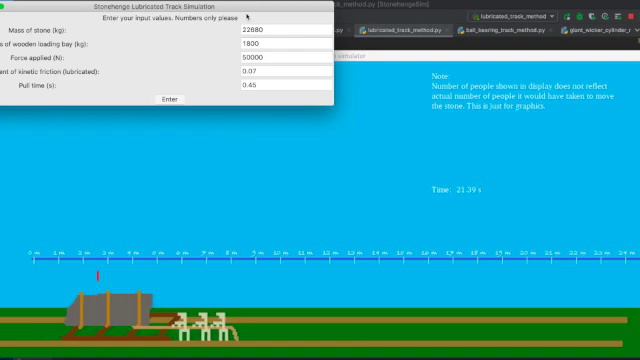
Task: Click the Run with Coverage icon
Action: pos(592,17)
